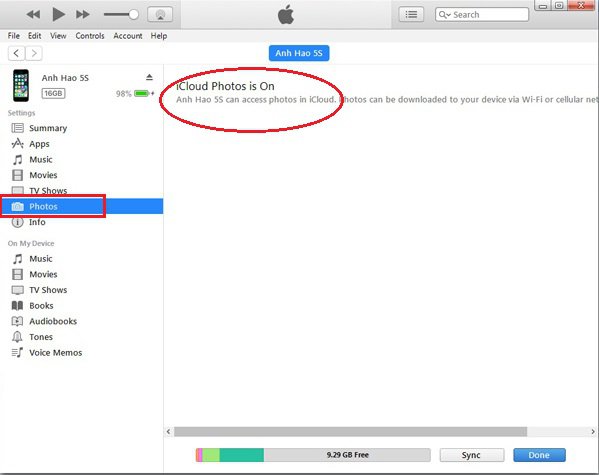Expand the search options magnifier dropdown
The image size is (599, 475).
(x=444, y=15)
